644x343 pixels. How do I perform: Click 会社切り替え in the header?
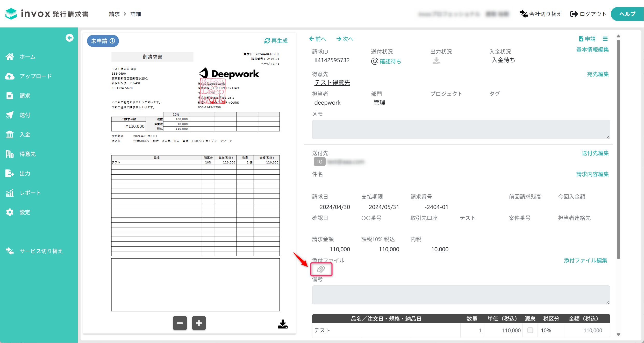point(540,14)
